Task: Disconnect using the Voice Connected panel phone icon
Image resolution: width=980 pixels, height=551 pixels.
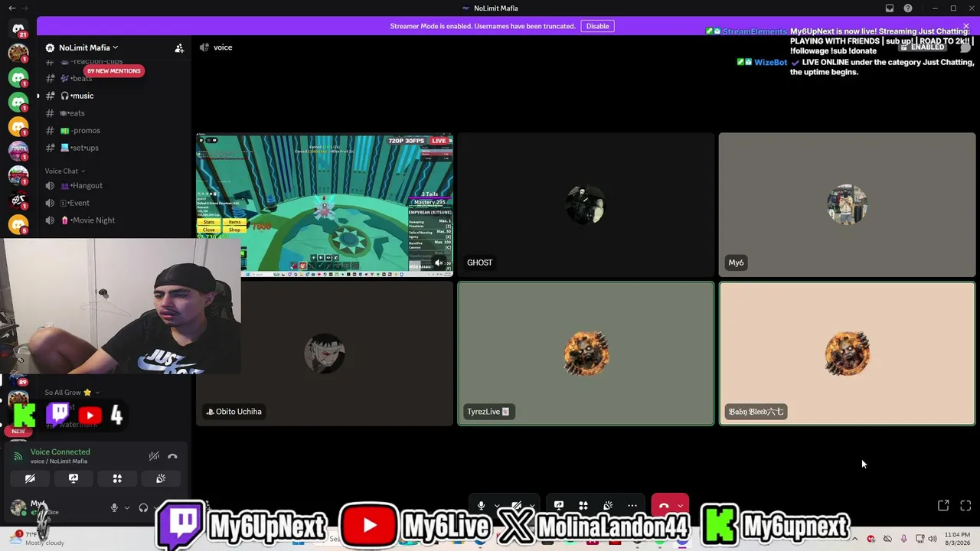Action: pos(172,457)
